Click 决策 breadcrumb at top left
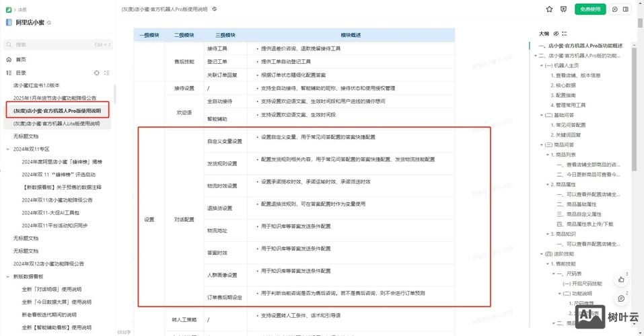 22,9
